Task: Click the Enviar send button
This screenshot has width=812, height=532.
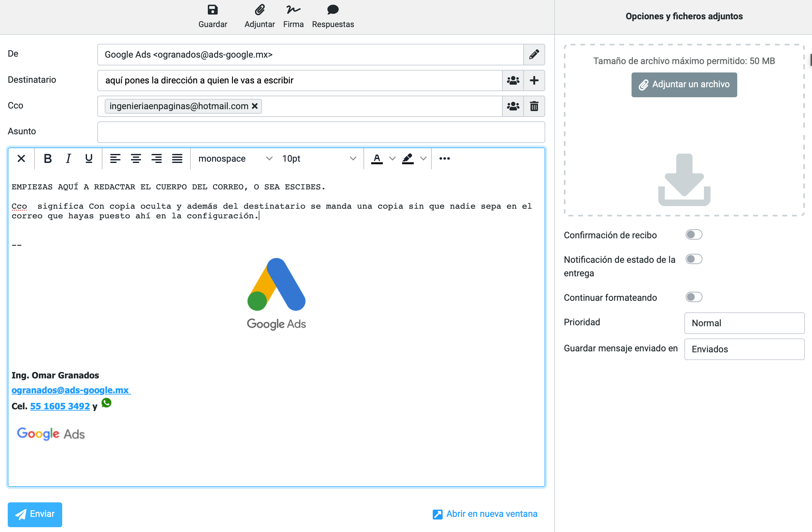Action: tap(35, 514)
